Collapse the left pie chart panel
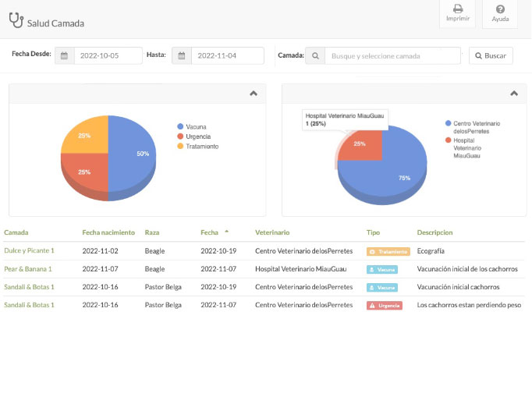The width and height of the screenshot is (532, 404). pos(253,93)
